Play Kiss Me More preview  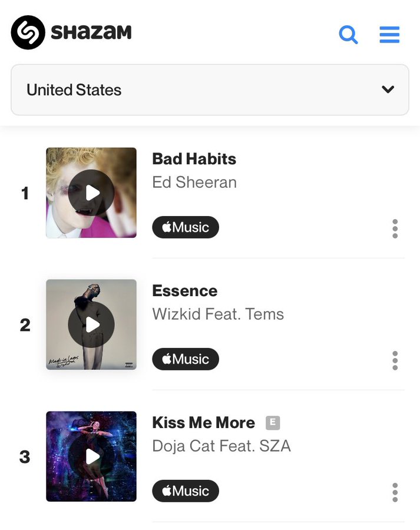(x=91, y=456)
